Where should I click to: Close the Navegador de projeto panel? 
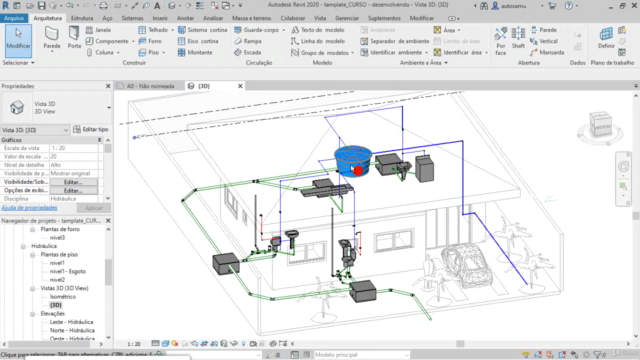pos(108,220)
